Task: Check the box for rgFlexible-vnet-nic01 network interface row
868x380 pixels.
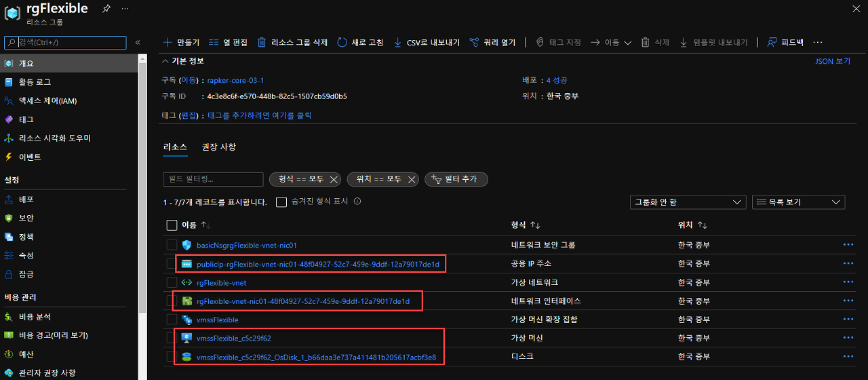Action: (x=172, y=301)
